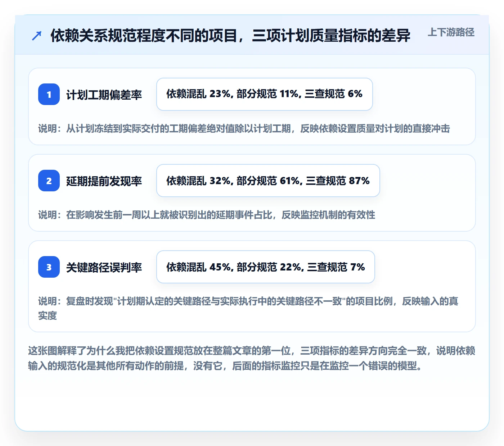504x446 pixels.
Task: Click the title 依赖关系规范程度不同的项目
Action: click(230, 36)
